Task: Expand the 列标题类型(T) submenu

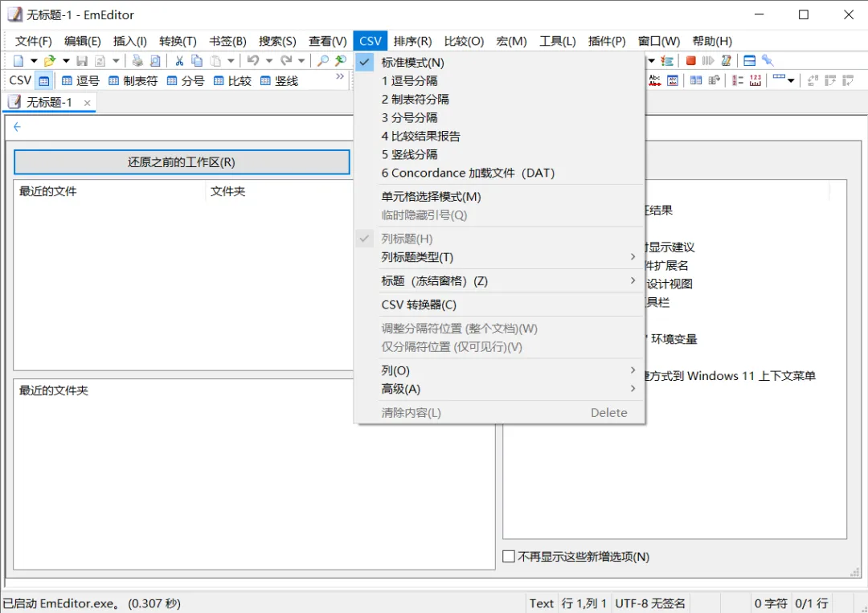Action: tap(499, 257)
